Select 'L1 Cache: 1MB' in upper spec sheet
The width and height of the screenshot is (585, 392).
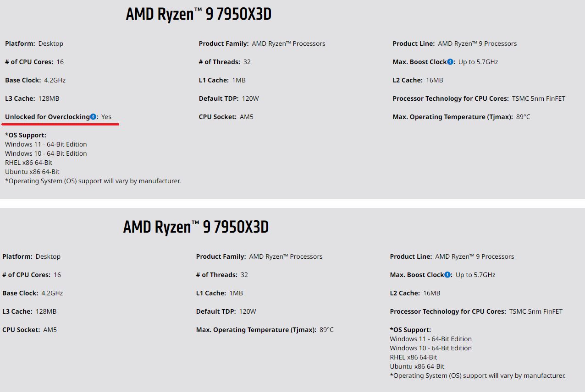(x=222, y=80)
